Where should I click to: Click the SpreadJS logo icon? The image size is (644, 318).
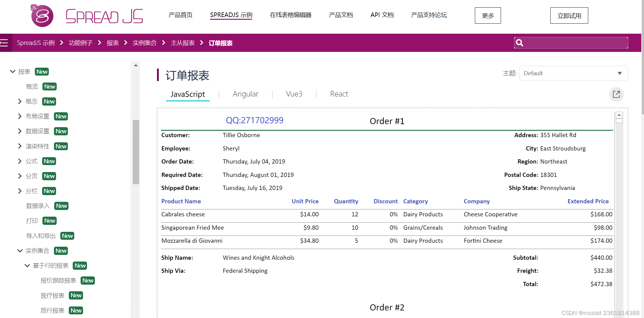pos(42,16)
